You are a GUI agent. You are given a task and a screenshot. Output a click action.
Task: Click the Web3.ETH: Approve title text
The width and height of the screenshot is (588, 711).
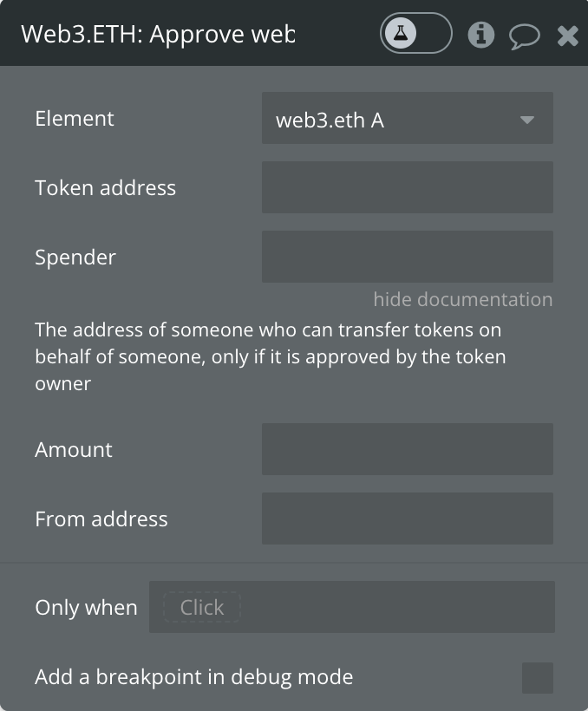(158, 34)
